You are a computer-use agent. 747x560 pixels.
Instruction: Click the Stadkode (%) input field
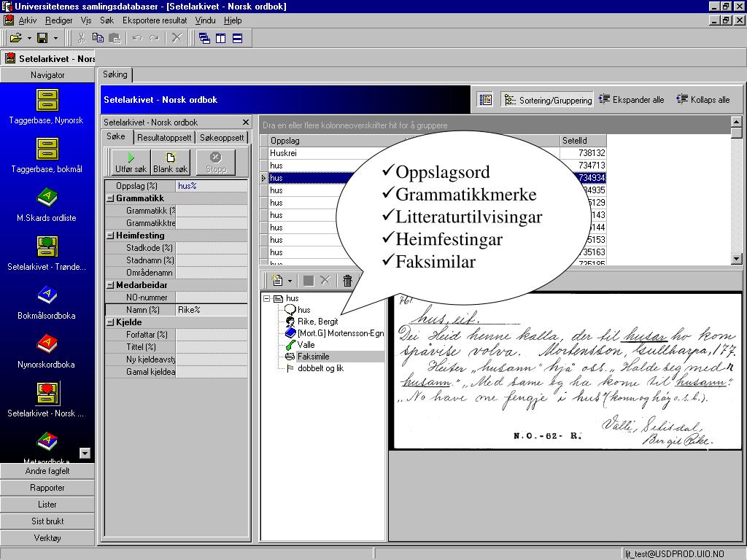point(212,248)
